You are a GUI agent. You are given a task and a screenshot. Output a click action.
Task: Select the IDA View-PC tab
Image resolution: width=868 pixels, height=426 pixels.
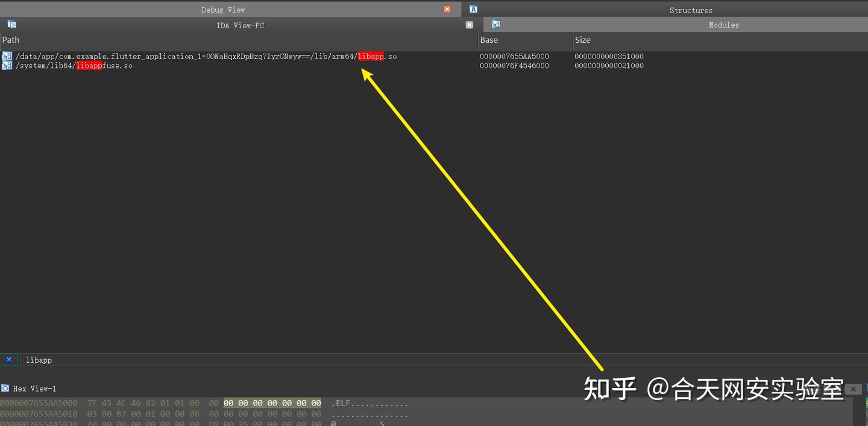coord(240,25)
